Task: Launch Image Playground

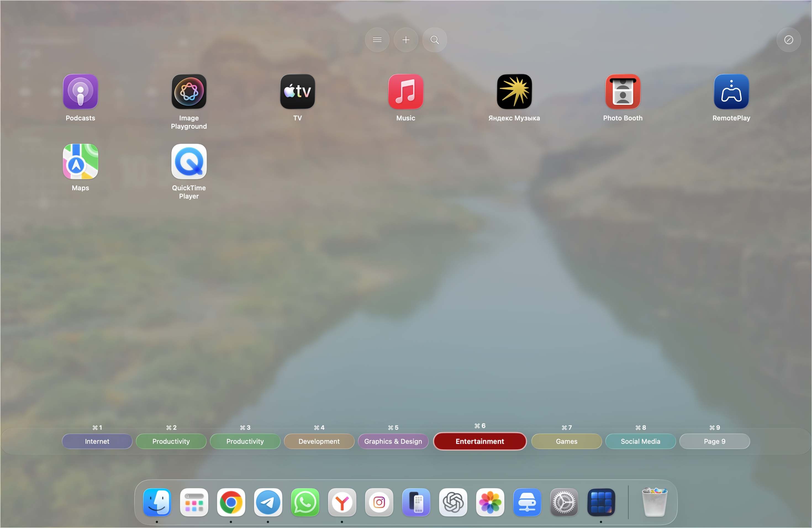Action: click(x=189, y=91)
